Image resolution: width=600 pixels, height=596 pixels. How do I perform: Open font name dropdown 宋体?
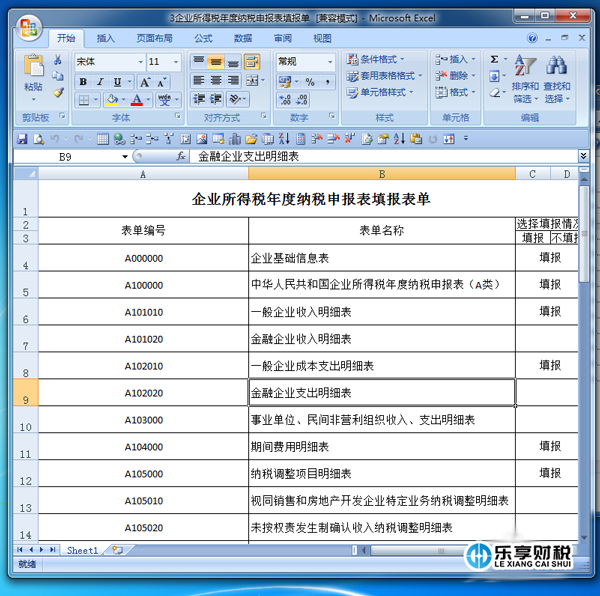point(140,62)
